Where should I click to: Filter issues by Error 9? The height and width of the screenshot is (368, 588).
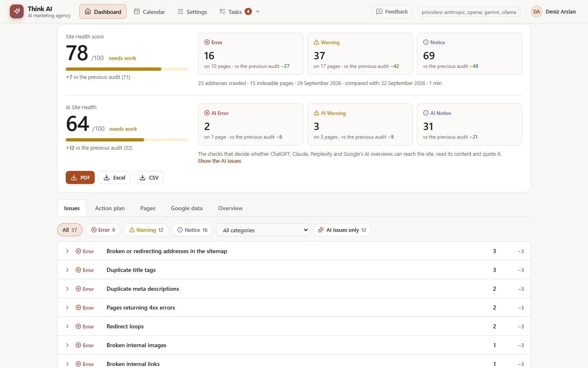click(103, 230)
